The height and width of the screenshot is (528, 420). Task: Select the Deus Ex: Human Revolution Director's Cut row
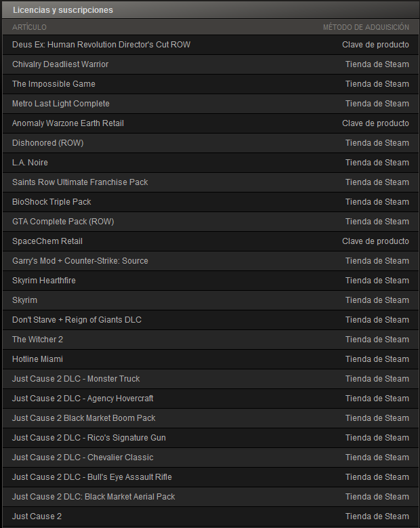pyautogui.click(x=210, y=45)
